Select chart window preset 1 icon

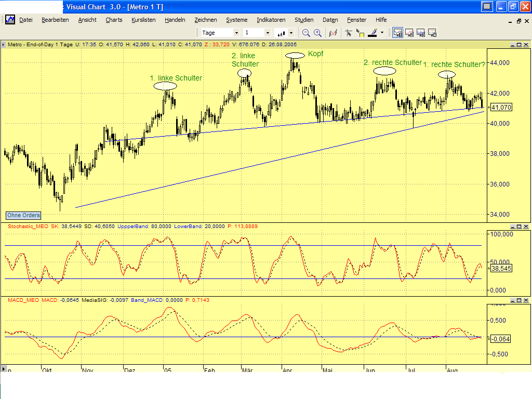tap(398, 32)
